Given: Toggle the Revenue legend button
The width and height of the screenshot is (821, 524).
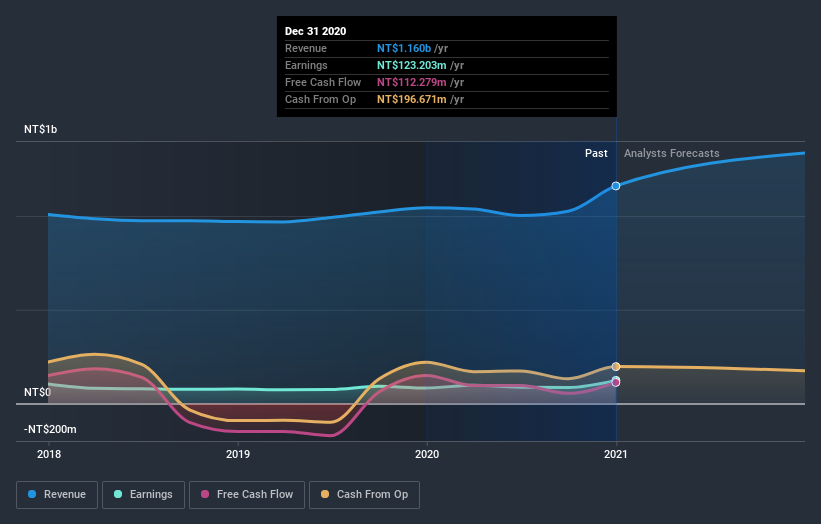Looking at the screenshot, I should (x=57, y=495).
